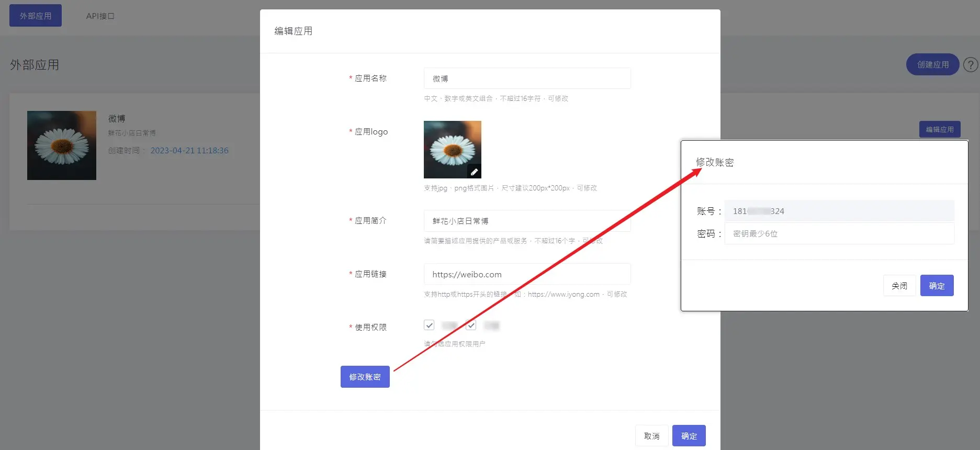Click 关闭 in the 修改账密 popup
Viewport: 980px width, 450px height.
tap(899, 286)
